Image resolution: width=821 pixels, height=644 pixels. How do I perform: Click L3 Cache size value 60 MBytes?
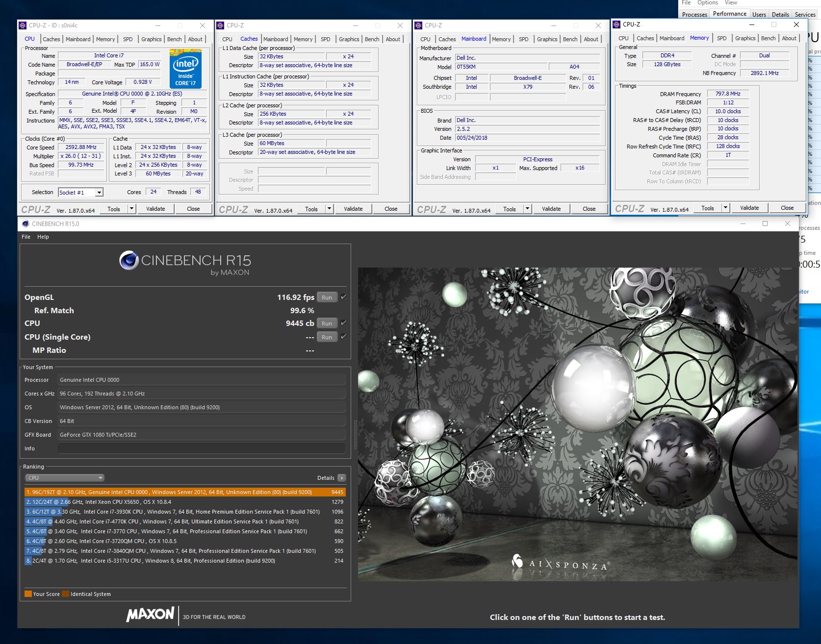(291, 143)
